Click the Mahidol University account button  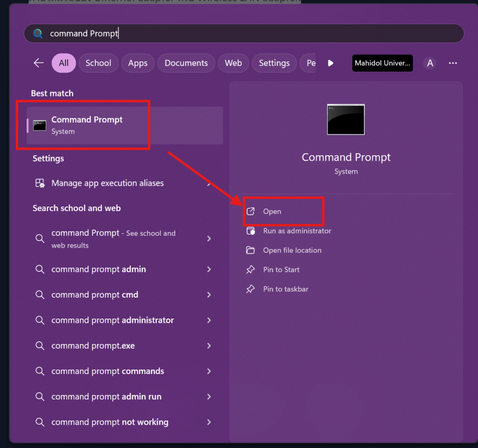pos(382,63)
